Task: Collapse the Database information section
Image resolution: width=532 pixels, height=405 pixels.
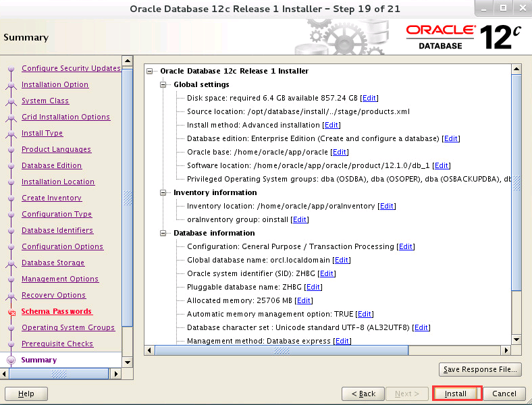Action: tap(163, 233)
